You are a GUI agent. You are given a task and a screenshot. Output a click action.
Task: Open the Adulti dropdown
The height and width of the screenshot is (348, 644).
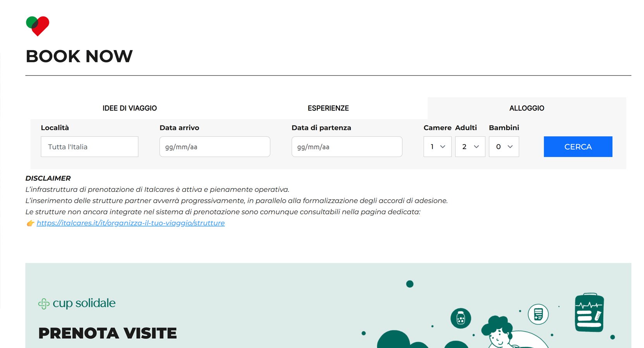(470, 146)
